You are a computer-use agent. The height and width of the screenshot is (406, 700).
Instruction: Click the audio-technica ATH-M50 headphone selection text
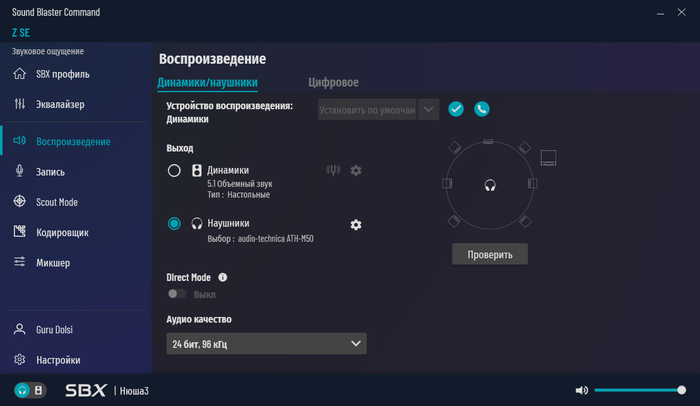click(275, 239)
